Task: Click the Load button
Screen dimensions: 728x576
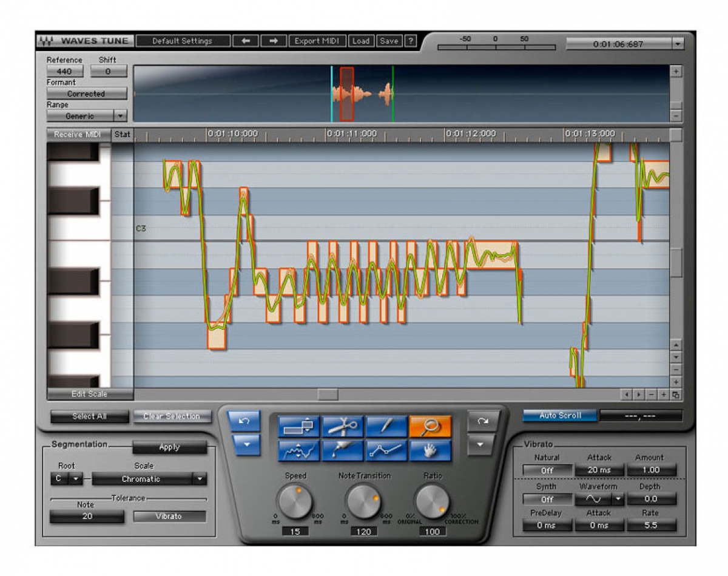Action: 361,41
